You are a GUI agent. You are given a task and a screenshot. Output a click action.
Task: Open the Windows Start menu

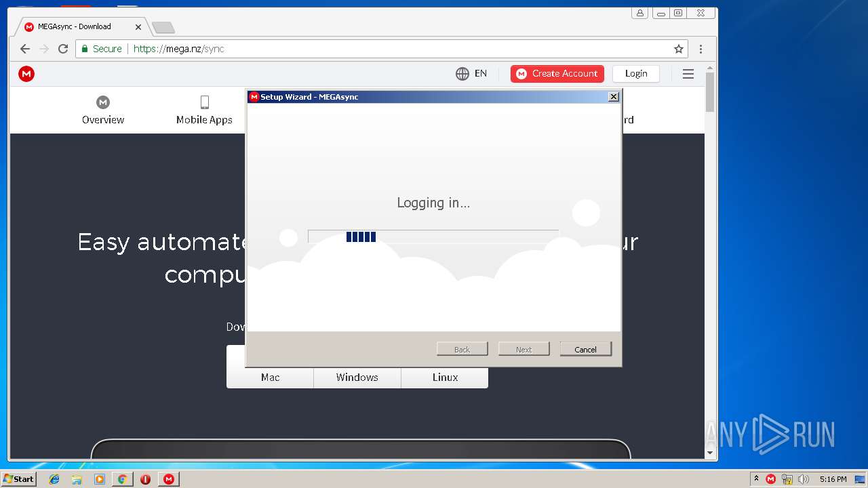tap(18, 479)
